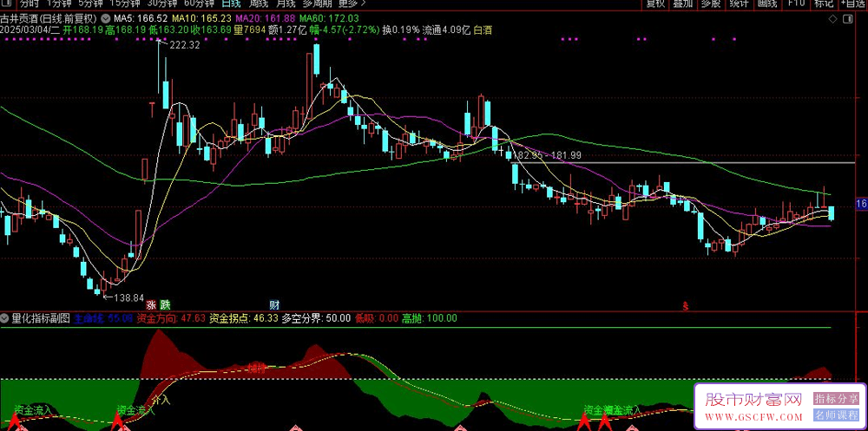Select the 60分钟 period tab
This screenshot has width=868, height=431.
pos(199,3)
